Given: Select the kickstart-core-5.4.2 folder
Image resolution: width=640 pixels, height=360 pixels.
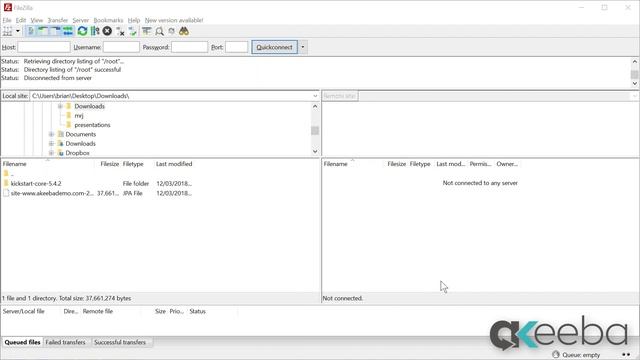Looking at the screenshot, I should click(36, 184).
